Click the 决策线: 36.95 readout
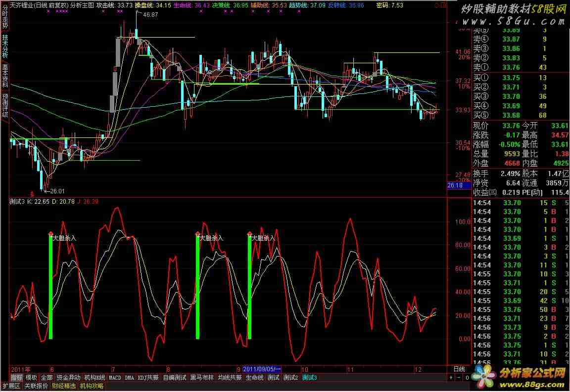 click(x=230, y=5)
